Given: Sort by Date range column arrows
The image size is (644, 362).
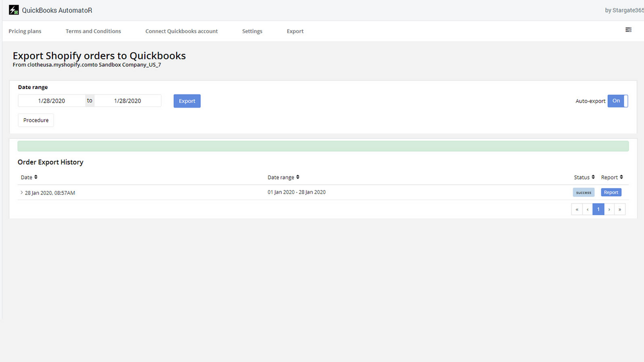Looking at the screenshot, I should 298,177.
